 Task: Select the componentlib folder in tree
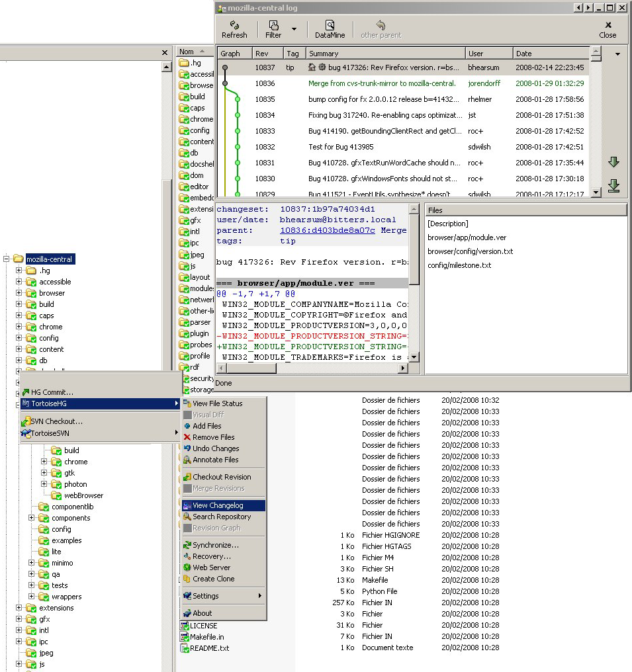tap(72, 507)
